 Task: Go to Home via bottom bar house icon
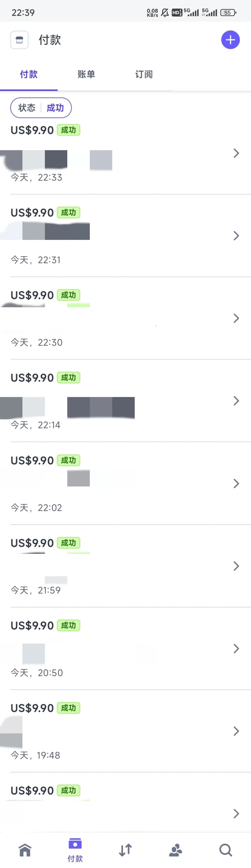(25, 850)
